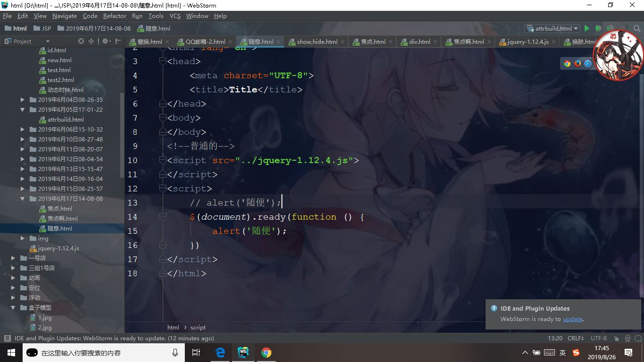Click the html breadcrumb below the editor
644x362 pixels.
pyautogui.click(x=173, y=327)
